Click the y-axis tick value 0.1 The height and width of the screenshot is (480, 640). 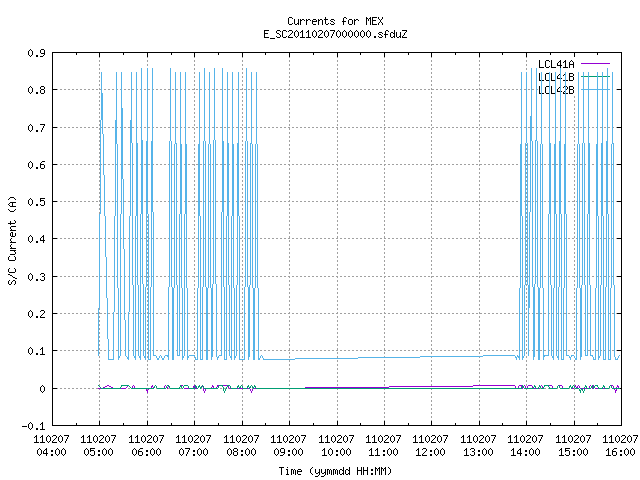pos(36,351)
